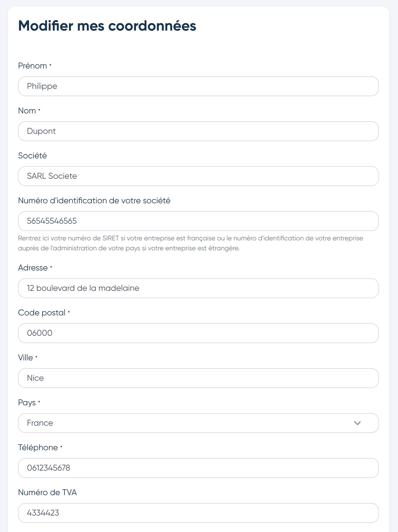Open the Pays dropdown showing France
Image resolution: width=398 pixels, height=532 pixels.
tap(198, 423)
